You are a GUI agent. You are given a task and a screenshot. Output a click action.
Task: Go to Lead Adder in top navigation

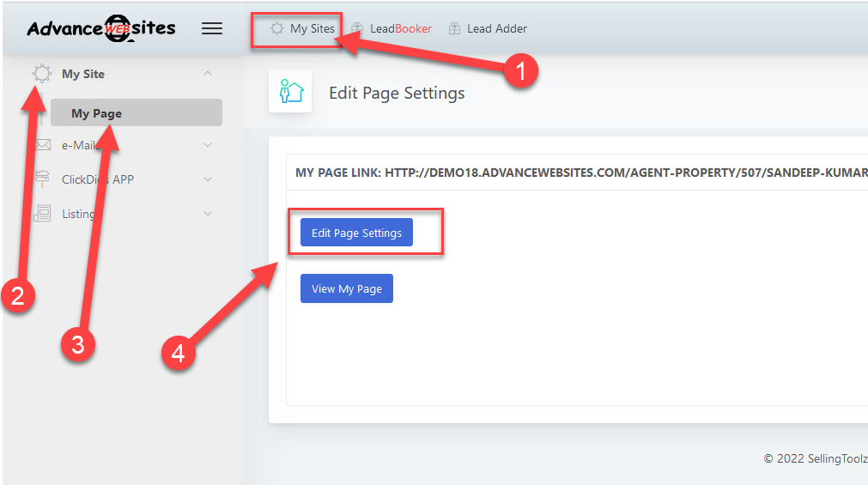(497, 29)
